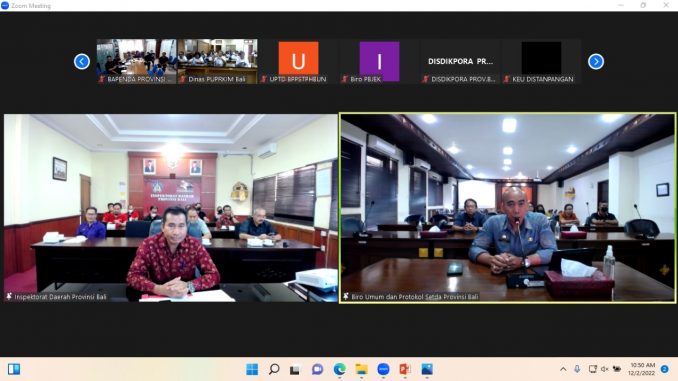Open the Chat icon in taskbar
The image size is (678, 381).
click(317, 369)
